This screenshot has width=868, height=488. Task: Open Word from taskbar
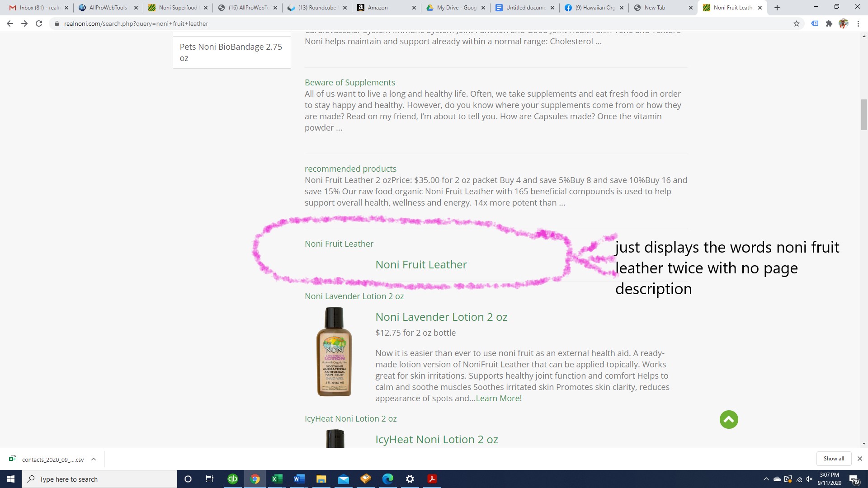tap(299, 479)
